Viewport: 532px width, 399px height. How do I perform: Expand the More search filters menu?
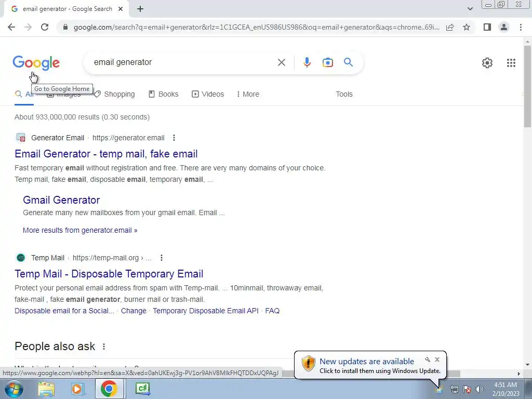click(248, 95)
